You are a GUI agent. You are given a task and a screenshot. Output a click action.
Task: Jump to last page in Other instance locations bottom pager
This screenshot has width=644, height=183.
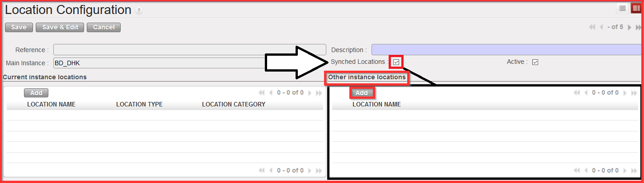point(634,171)
